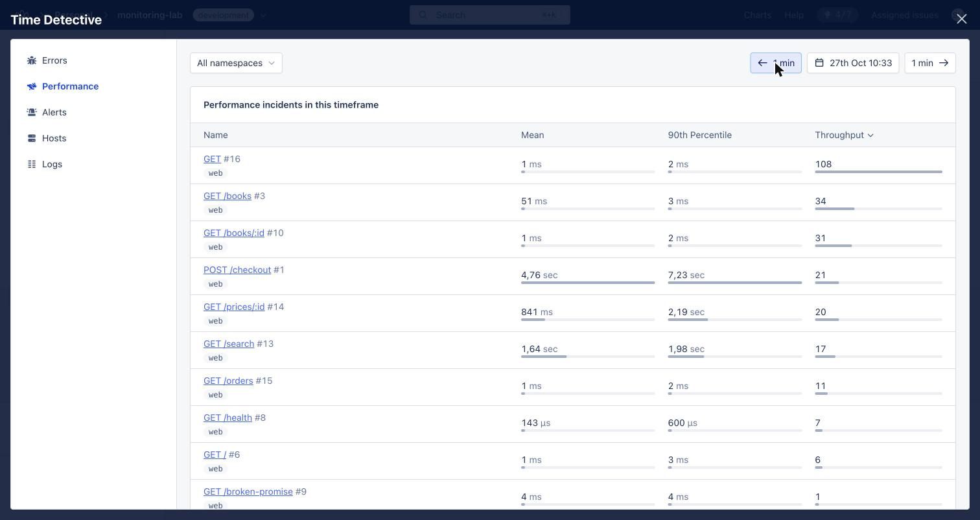Select the Performance gauge icon

click(x=32, y=86)
